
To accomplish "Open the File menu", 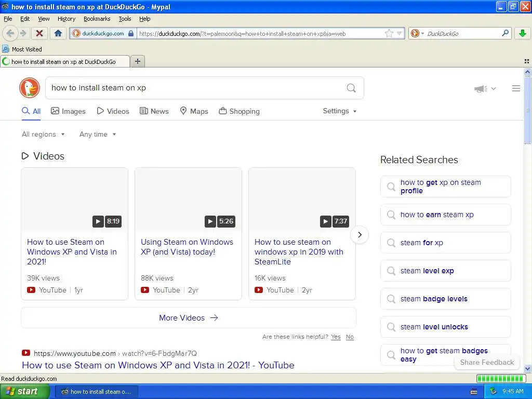I will [x=8, y=19].
